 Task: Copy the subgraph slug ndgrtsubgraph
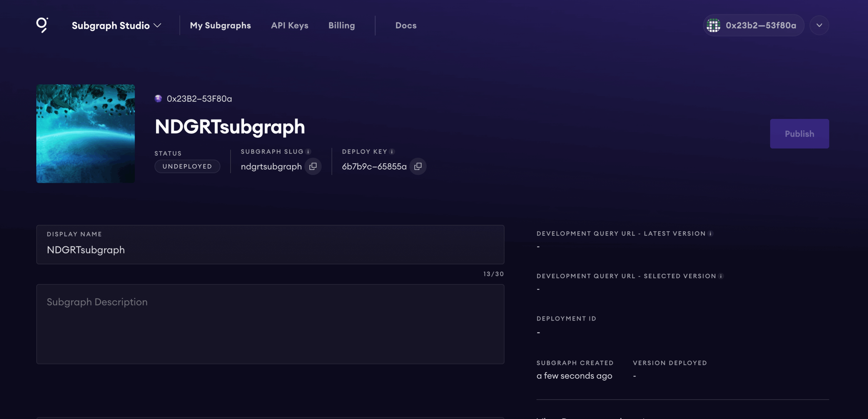313,166
